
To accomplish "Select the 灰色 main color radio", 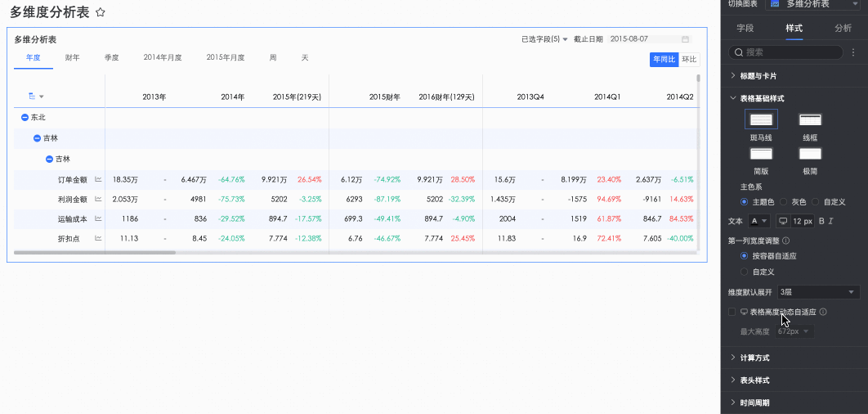I will (784, 201).
